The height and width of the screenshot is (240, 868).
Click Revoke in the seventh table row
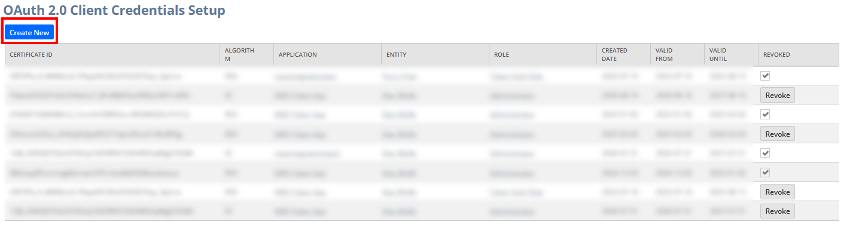[x=778, y=192]
